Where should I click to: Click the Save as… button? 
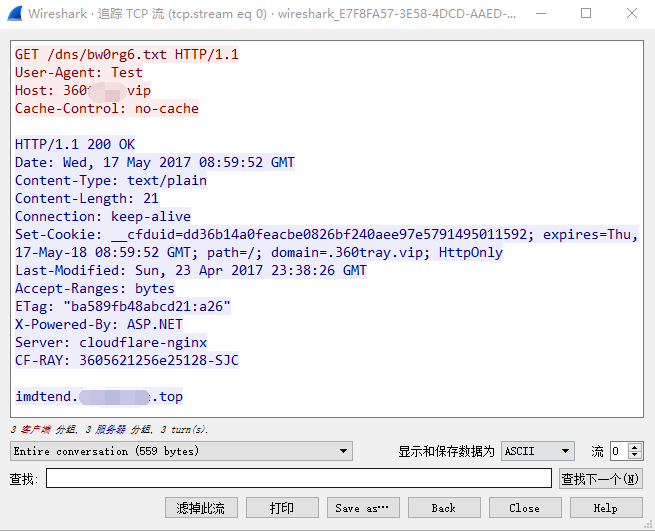(x=363, y=508)
